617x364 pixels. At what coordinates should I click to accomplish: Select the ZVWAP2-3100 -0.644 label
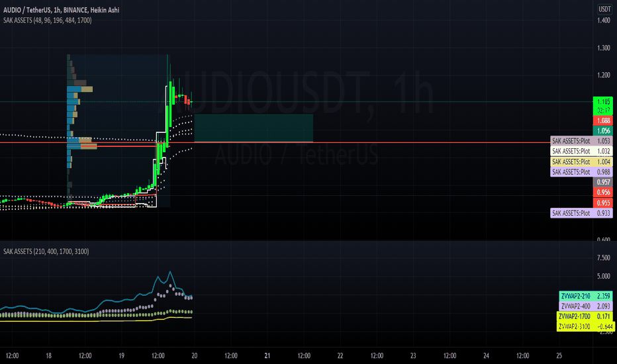[x=586, y=327]
